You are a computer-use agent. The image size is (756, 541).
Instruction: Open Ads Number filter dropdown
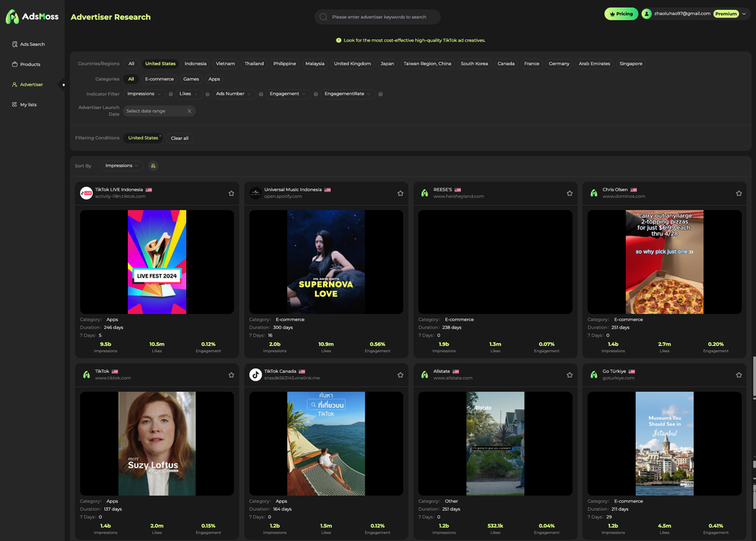pyautogui.click(x=234, y=94)
